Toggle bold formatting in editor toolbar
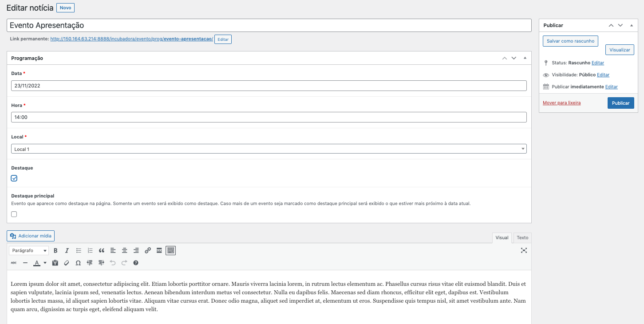 pyautogui.click(x=55, y=251)
